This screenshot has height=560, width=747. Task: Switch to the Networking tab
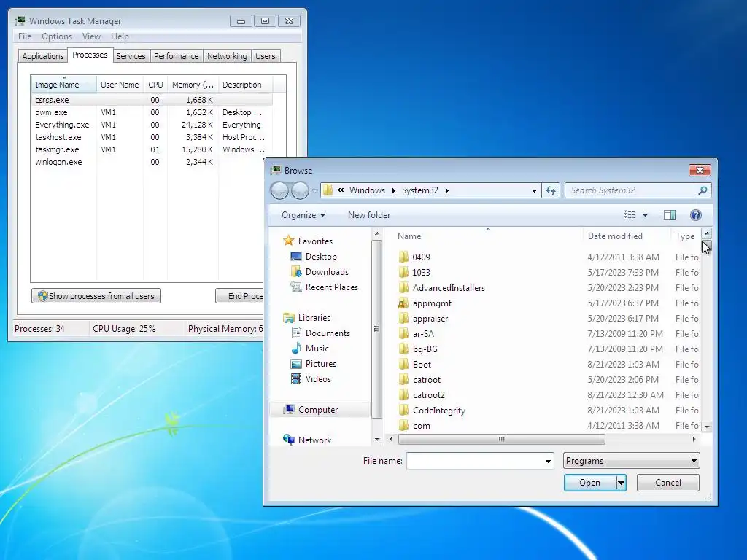click(x=227, y=56)
